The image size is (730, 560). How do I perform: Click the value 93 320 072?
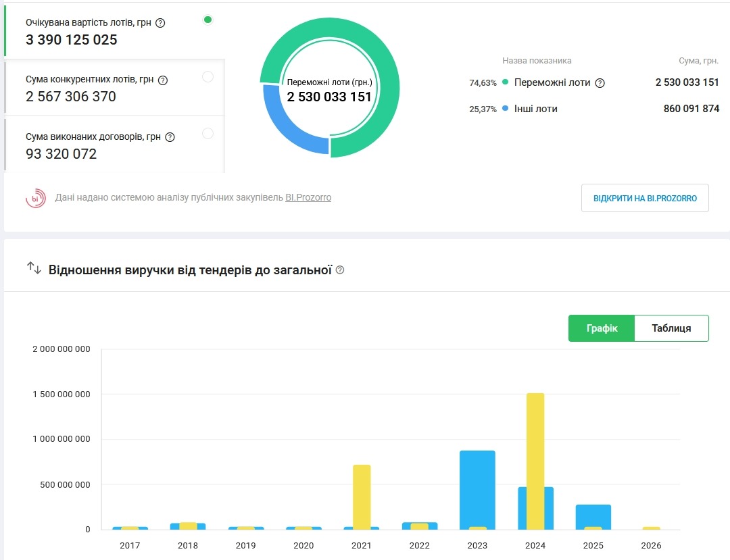pos(61,154)
